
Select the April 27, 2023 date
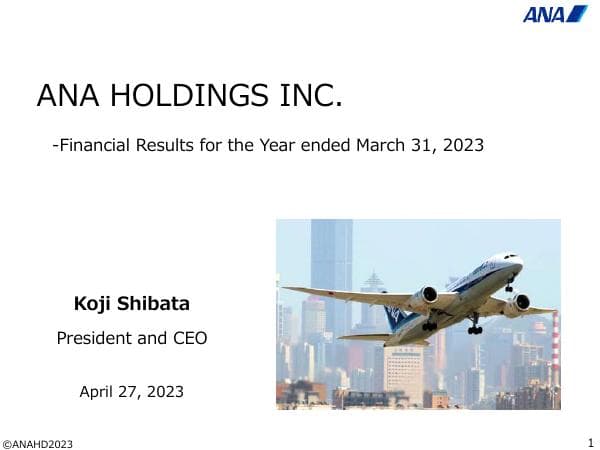[131, 391]
